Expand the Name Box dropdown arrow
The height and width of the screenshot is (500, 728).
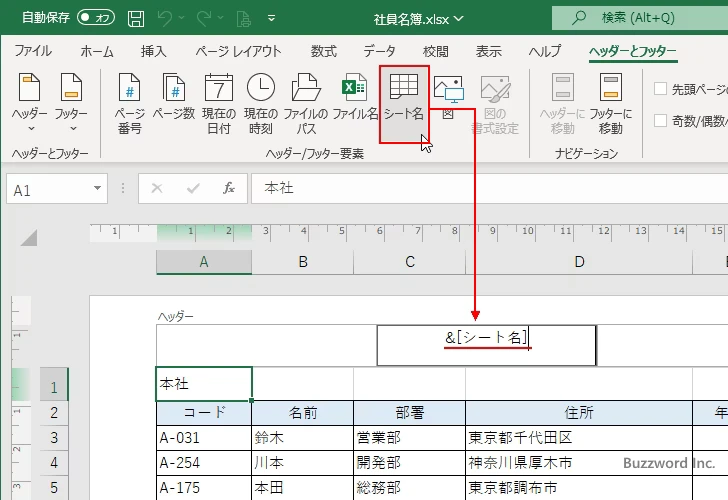(x=98, y=188)
